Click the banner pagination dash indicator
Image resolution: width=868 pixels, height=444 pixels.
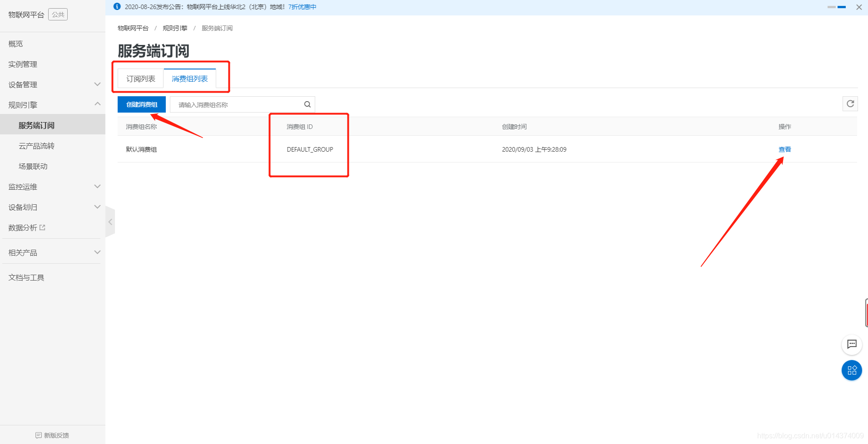[837, 7]
